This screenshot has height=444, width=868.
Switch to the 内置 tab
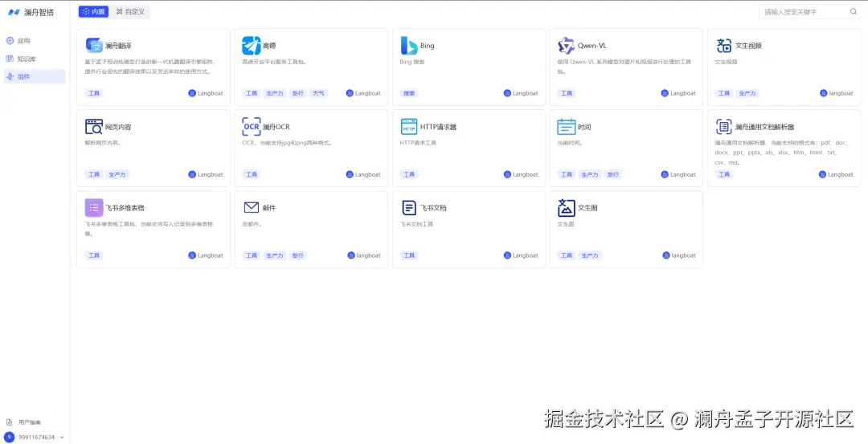point(93,11)
